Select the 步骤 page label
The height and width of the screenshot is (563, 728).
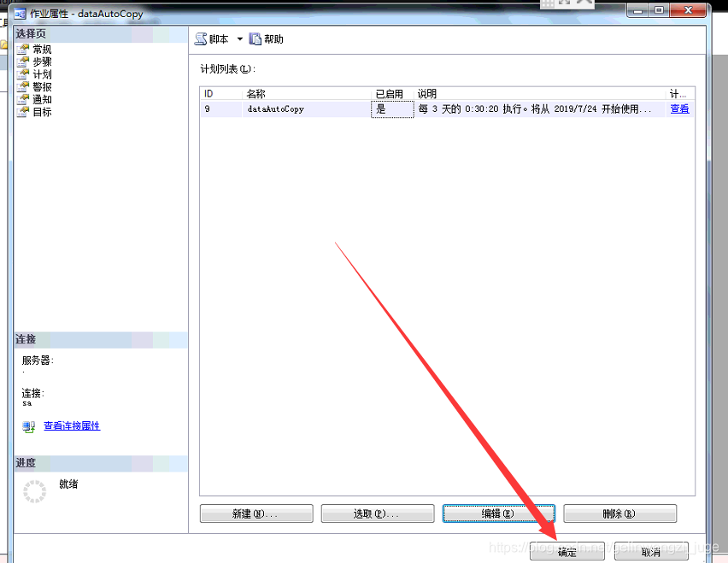pos(42,62)
